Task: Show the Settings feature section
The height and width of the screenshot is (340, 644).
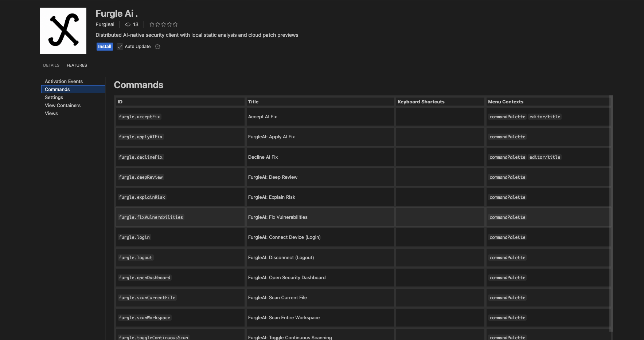Action: pos(54,97)
